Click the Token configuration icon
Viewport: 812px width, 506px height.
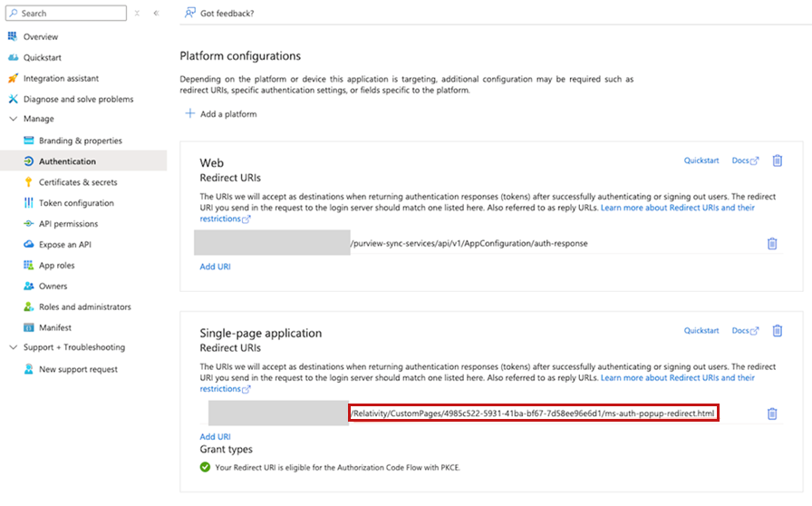pos(28,203)
